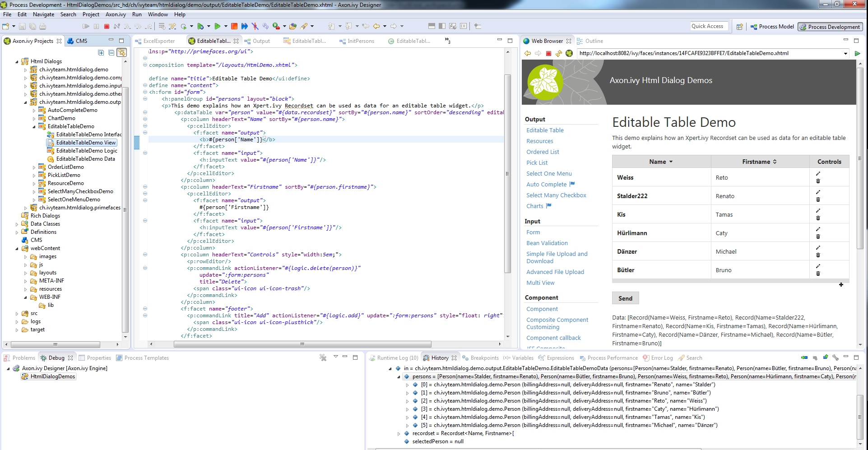Screen dimensions: 868x450
Task: Click the Axon.ivy home icon in browser
Action: tap(569, 53)
